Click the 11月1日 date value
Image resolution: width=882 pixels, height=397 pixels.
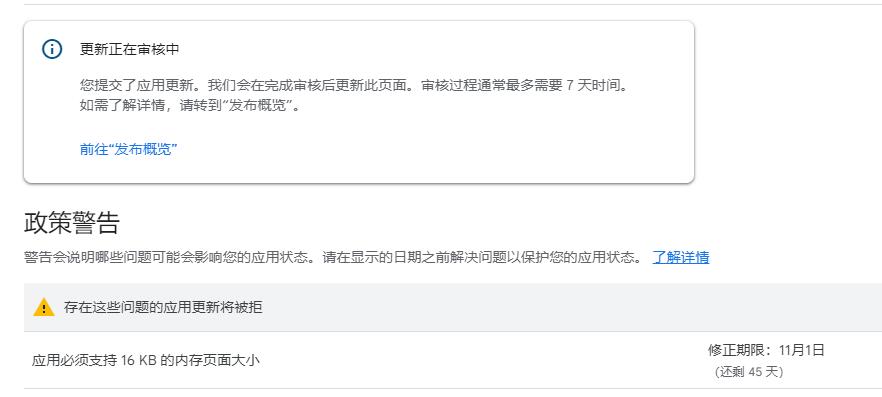coord(802,350)
